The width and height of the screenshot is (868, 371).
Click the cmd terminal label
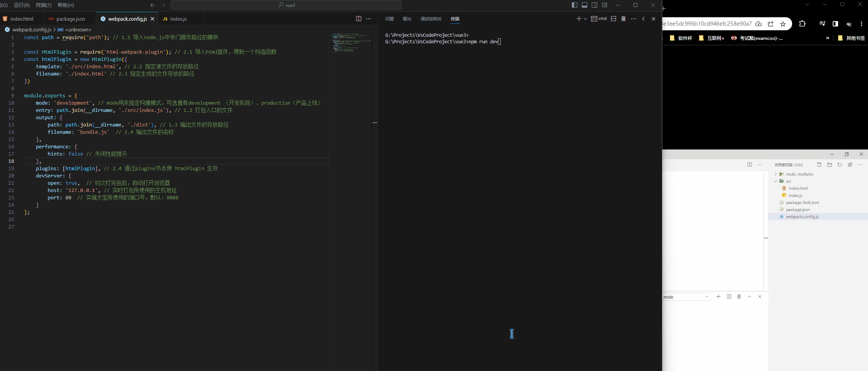599,19
